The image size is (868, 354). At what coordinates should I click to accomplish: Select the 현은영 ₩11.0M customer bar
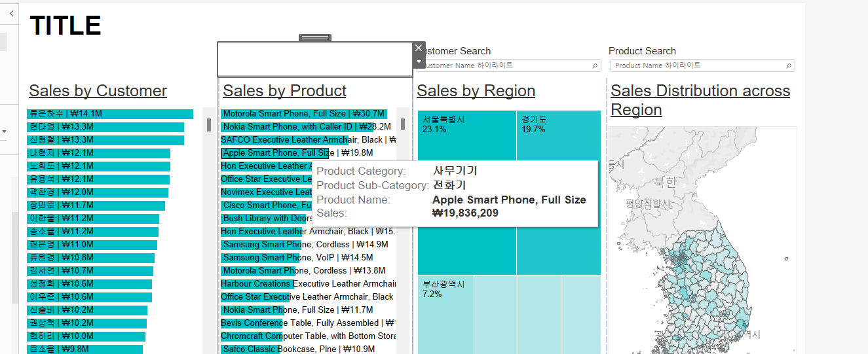92,245
